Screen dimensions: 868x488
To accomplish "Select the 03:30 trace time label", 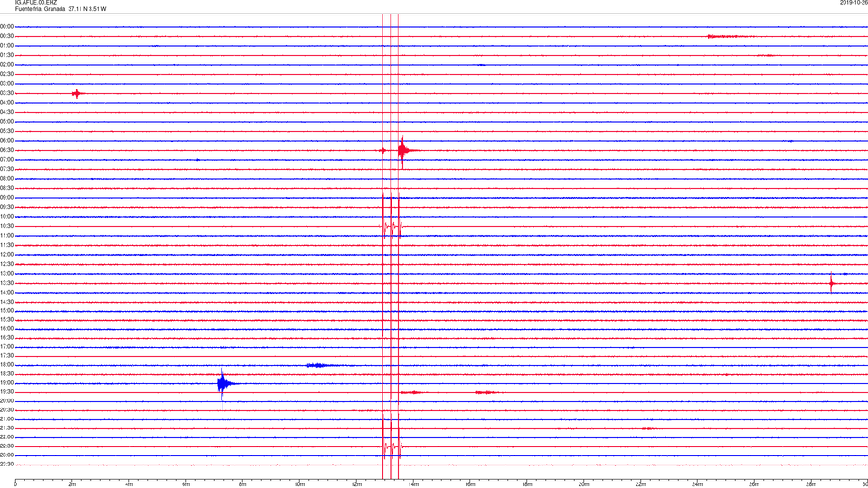I will pos(6,93).
